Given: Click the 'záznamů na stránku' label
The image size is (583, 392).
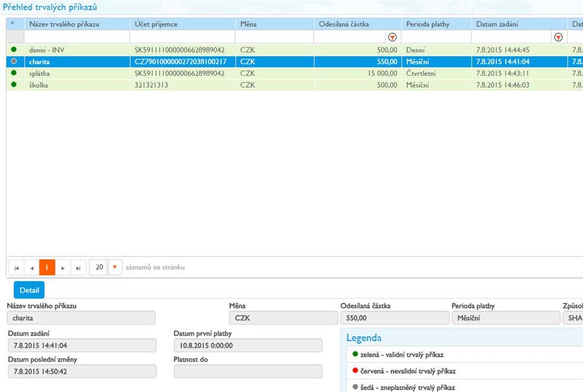Looking at the screenshot, I should [155, 267].
